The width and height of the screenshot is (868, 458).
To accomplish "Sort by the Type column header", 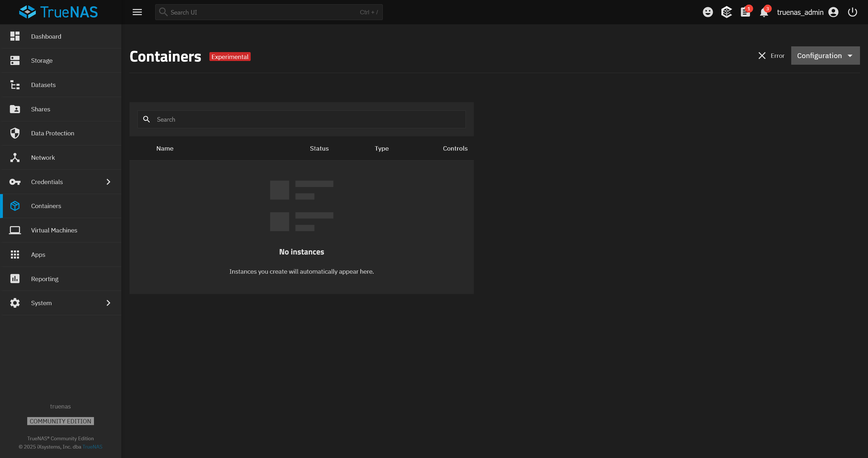I will pos(382,149).
